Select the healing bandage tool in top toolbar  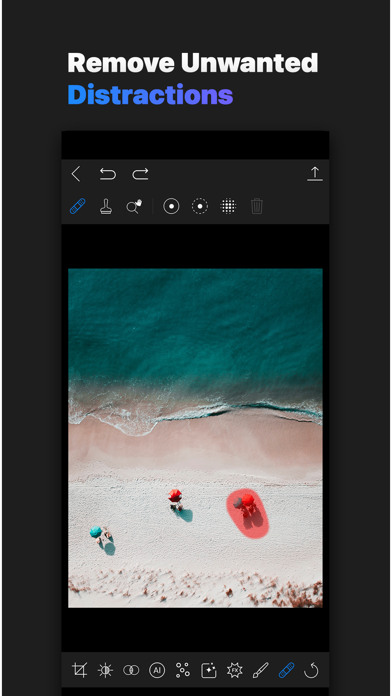click(x=77, y=206)
